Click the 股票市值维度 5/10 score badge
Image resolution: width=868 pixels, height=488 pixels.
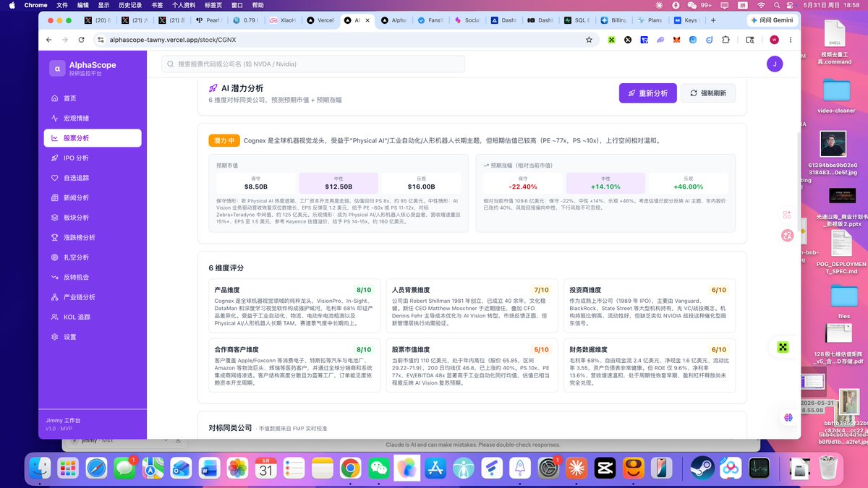(x=541, y=350)
